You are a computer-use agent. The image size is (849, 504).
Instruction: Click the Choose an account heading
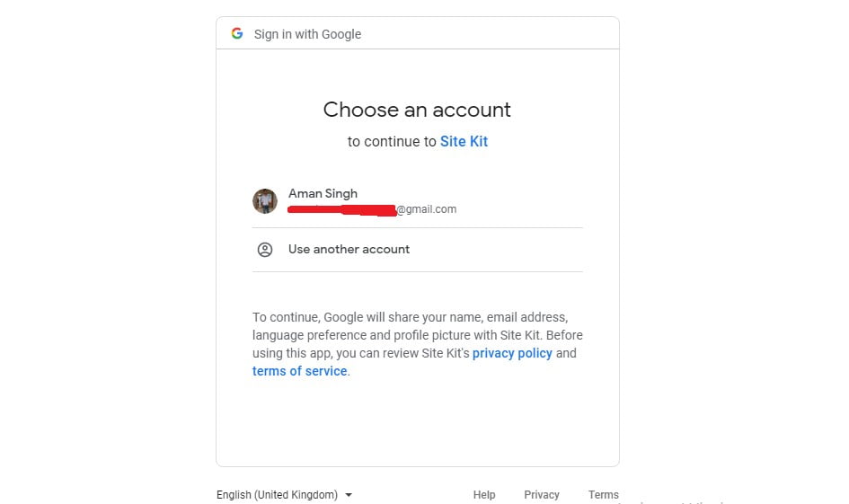click(417, 110)
